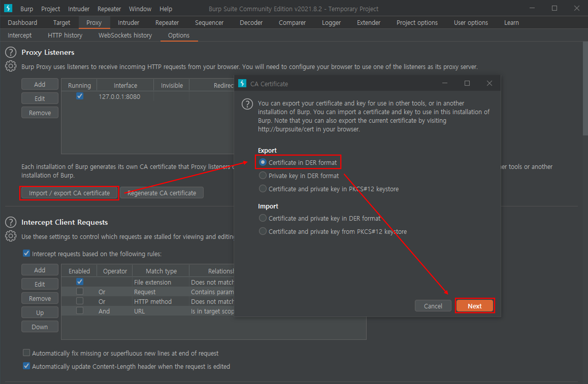Click the CA Certificate dialog help icon
The width and height of the screenshot is (588, 384).
click(247, 104)
